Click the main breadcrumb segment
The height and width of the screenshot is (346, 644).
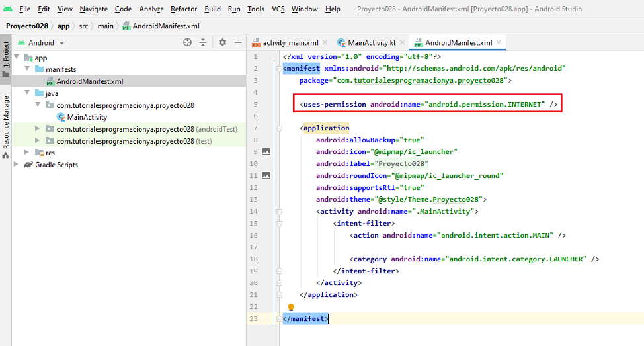coord(106,26)
